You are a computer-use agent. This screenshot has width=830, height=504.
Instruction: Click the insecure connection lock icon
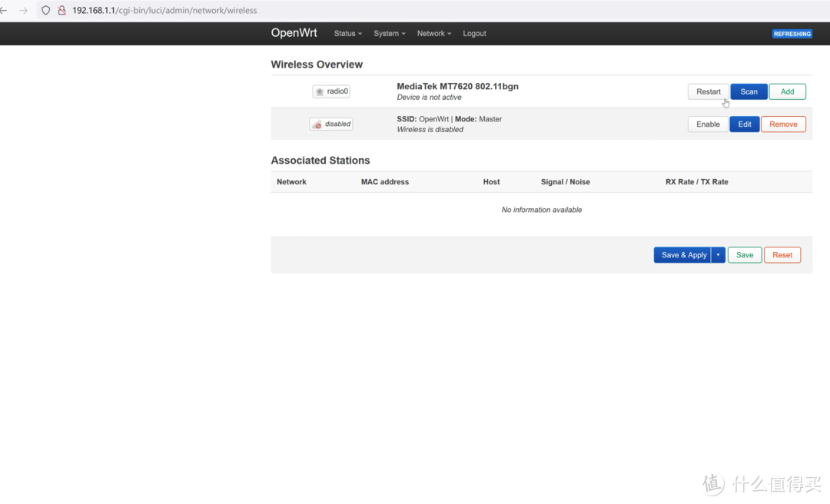[61, 11]
